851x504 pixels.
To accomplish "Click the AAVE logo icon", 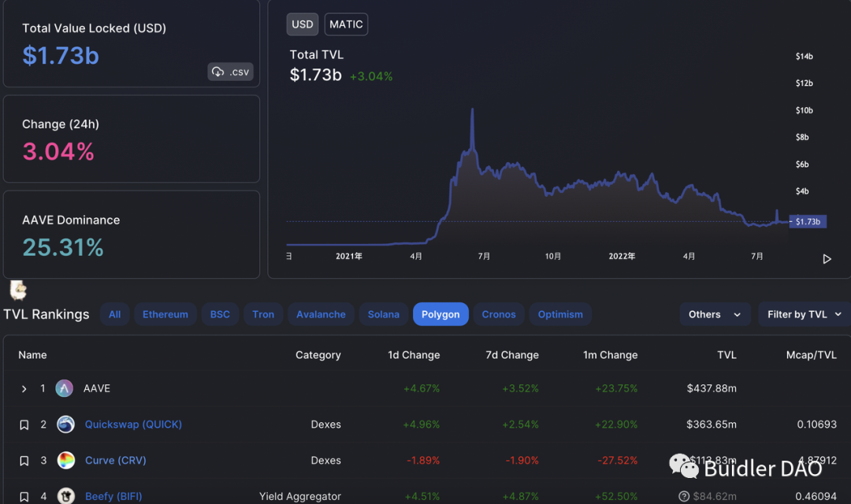I will (x=64, y=388).
